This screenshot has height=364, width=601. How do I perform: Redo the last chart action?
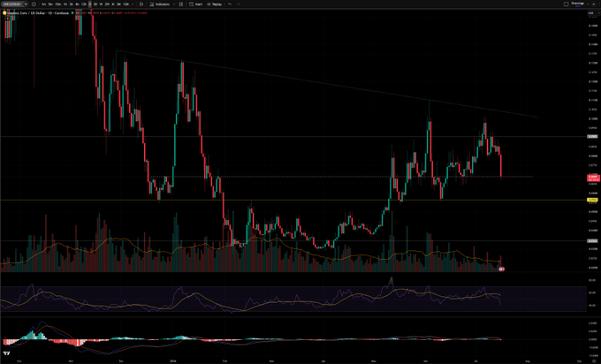coord(239,4)
